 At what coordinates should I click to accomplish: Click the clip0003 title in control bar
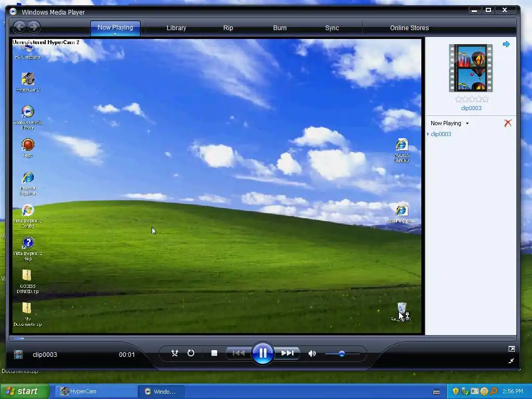[x=45, y=354]
